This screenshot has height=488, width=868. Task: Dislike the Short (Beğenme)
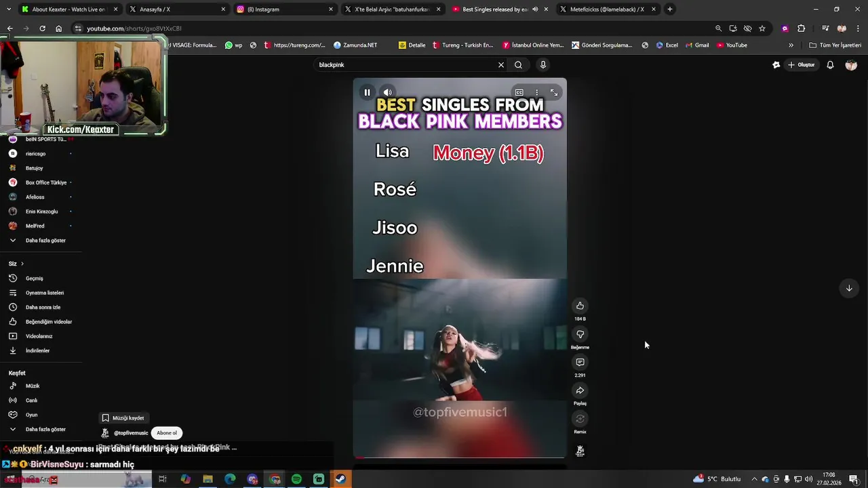point(580,334)
